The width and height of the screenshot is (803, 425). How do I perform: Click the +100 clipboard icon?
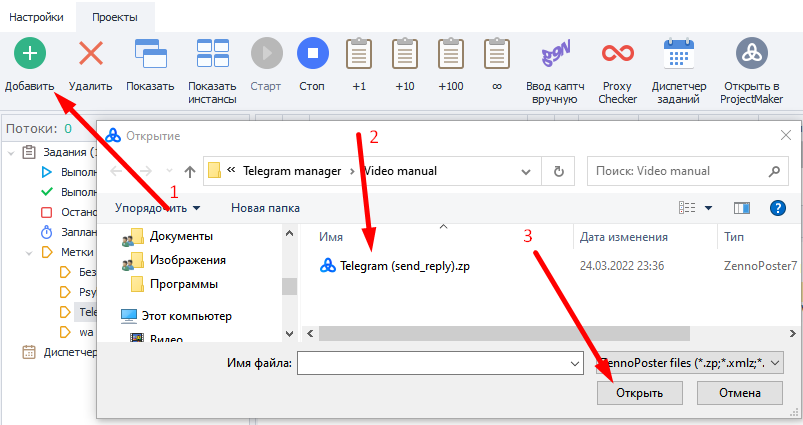(x=451, y=53)
